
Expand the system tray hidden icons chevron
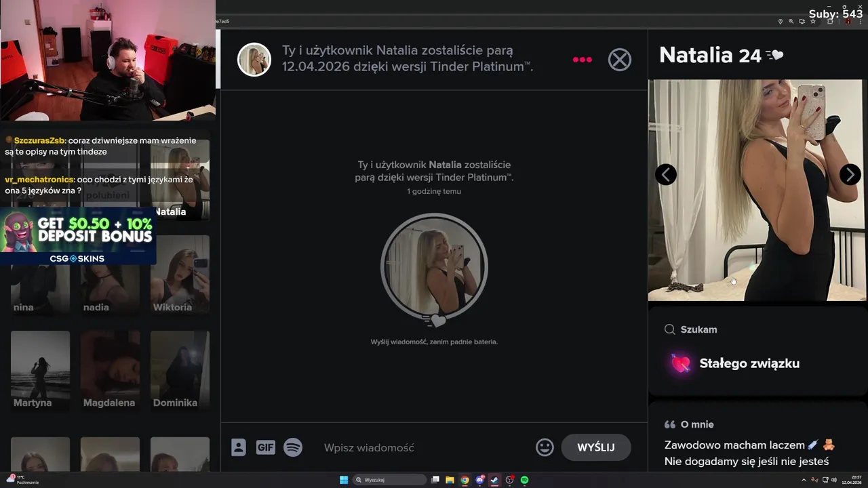pyautogui.click(x=804, y=480)
